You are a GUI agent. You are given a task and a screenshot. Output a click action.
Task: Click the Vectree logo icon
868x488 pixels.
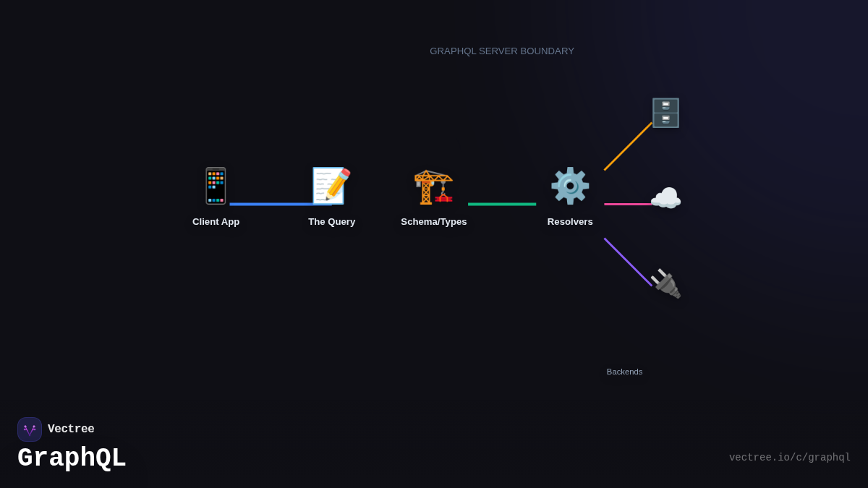(30, 429)
